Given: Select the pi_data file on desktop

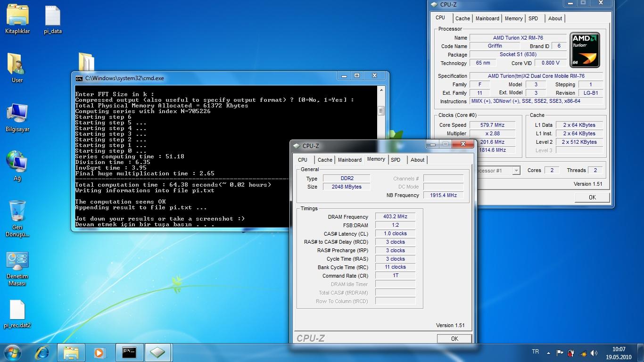Looking at the screenshot, I should pyautogui.click(x=53, y=20).
